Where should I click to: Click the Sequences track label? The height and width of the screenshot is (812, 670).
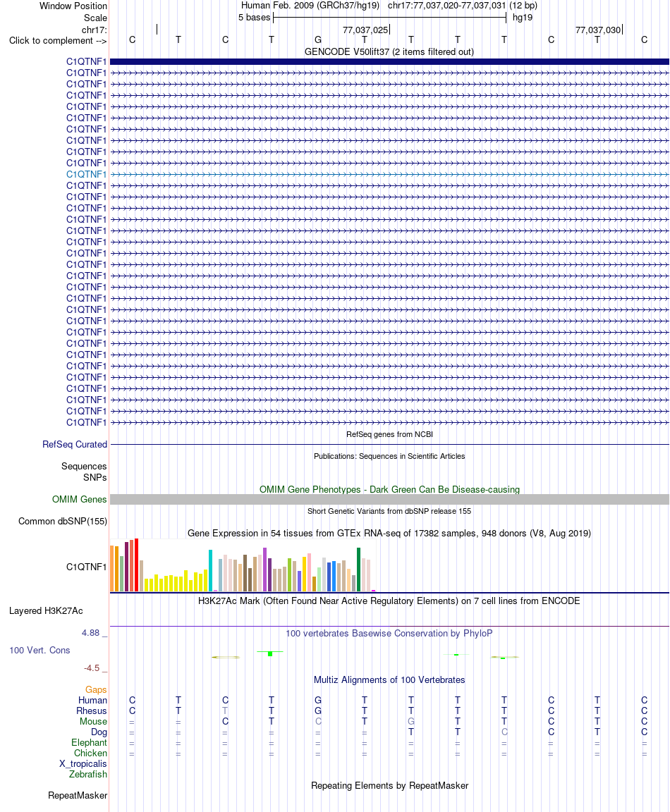84,466
